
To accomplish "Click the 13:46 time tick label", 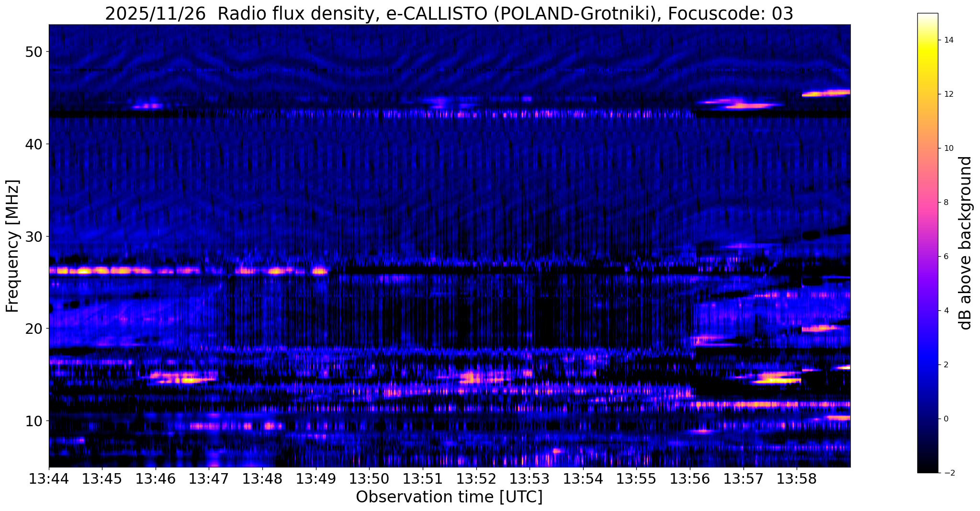I will click(156, 478).
